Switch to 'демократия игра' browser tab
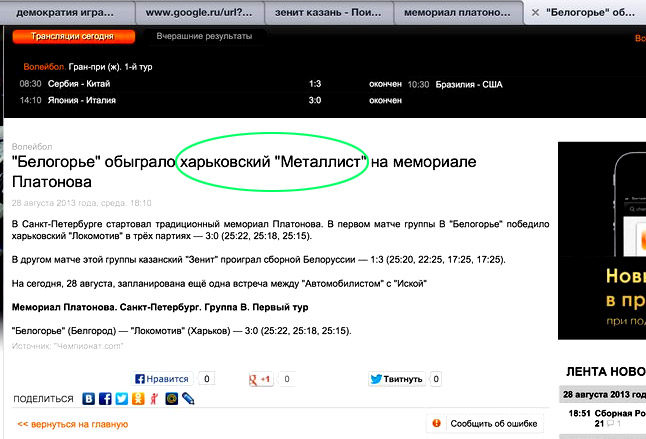The image size is (646, 439). tap(65, 13)
